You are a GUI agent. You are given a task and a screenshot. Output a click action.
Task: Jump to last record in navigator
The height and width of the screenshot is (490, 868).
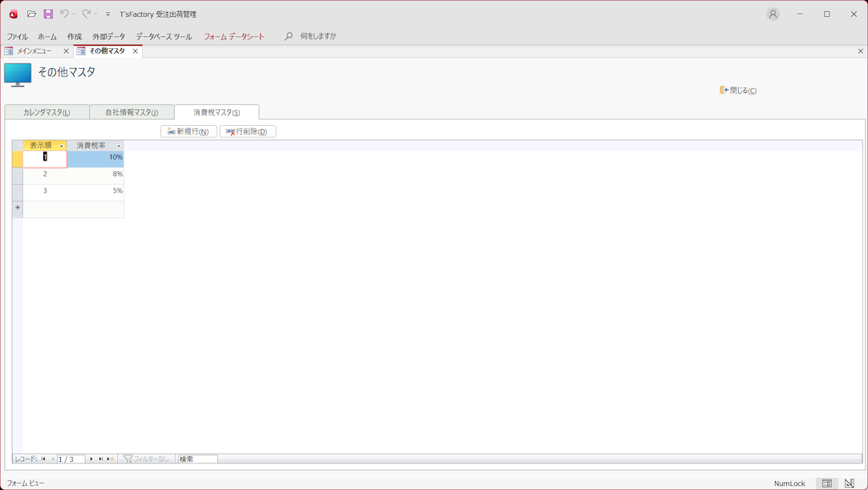point(100,460)
